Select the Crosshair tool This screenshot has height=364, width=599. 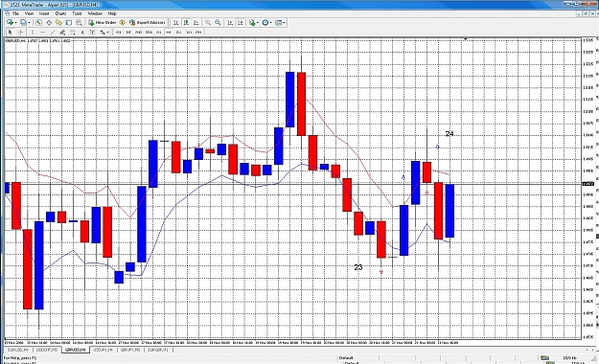21,32
